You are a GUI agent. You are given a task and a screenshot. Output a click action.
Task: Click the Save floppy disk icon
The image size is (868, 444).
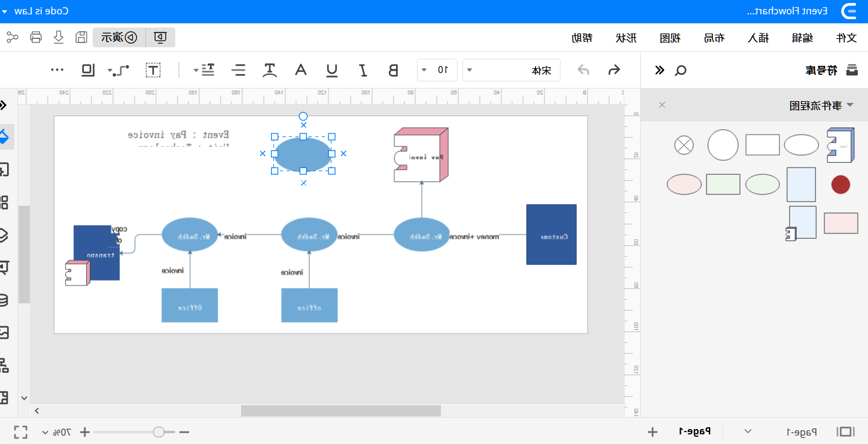[81, 37]
